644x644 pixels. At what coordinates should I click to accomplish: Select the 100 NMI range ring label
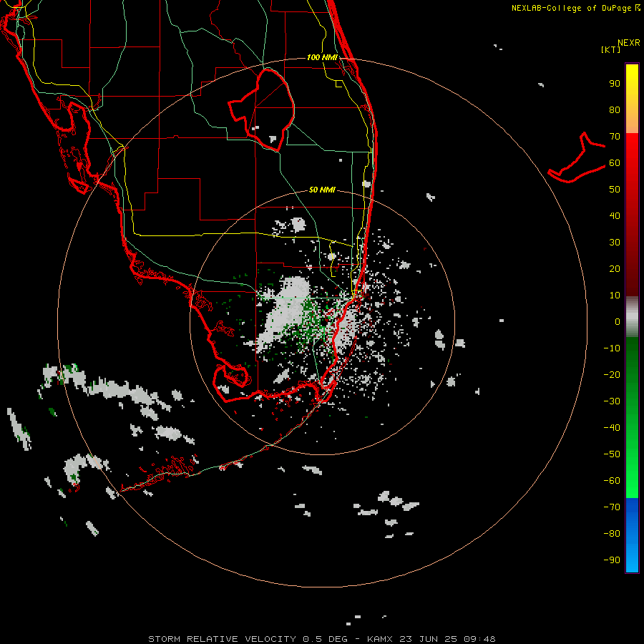coord(322,57)
